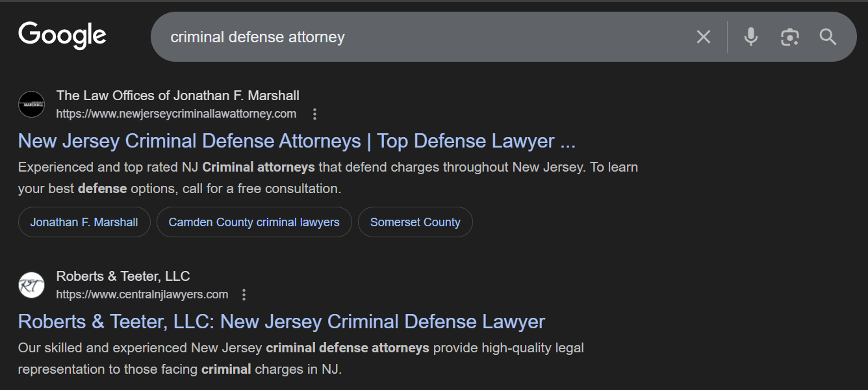
Task: Click the Google logo
Action: (x=62, y=36)
